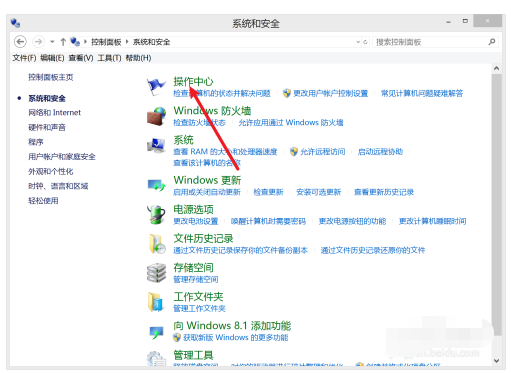Open the 网络和 Internet category link
Viewport: 511px width, 373px height.
(x=54, y=113)
